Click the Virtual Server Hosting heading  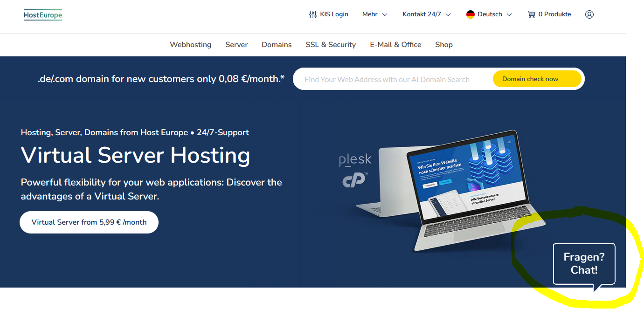pos(136,155)
